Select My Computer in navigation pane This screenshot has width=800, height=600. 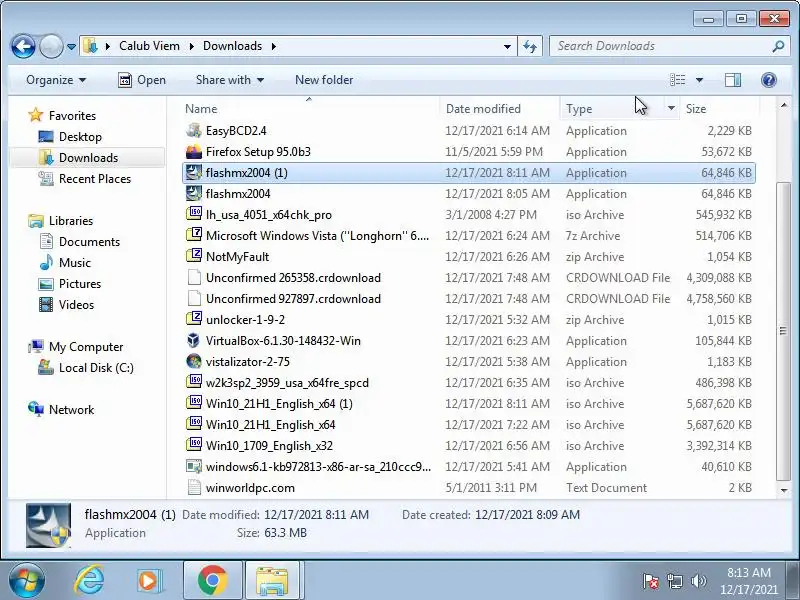coord(86,347)
